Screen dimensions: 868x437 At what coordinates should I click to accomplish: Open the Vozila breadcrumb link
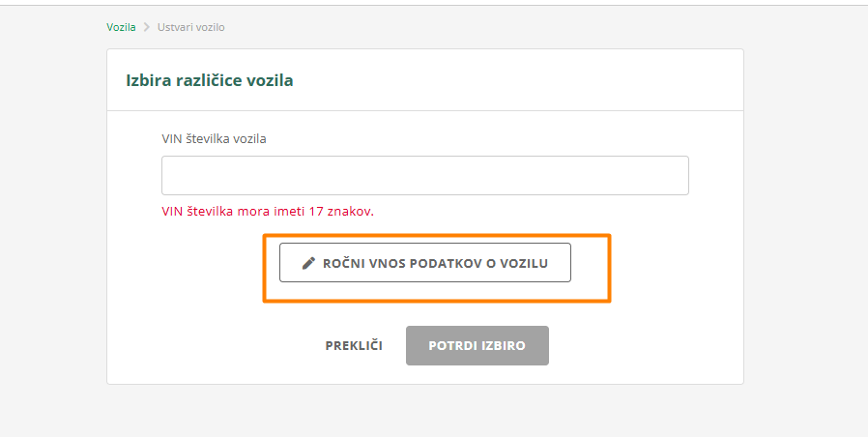121,27
